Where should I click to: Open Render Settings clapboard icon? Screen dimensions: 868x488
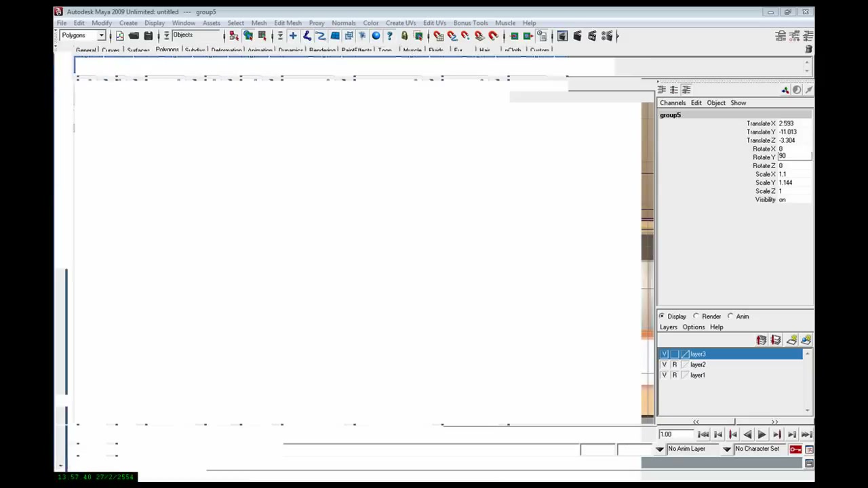click(607, 35)
